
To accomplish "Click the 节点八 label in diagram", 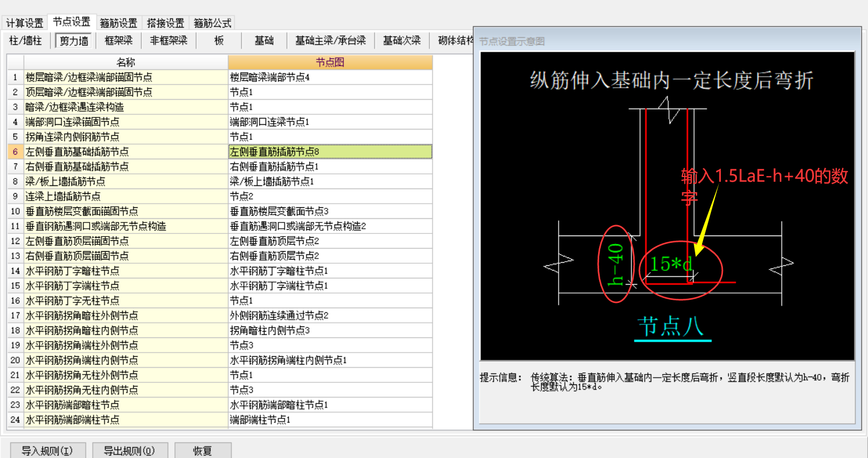I will pyautogui.click(x=671, y=327).
